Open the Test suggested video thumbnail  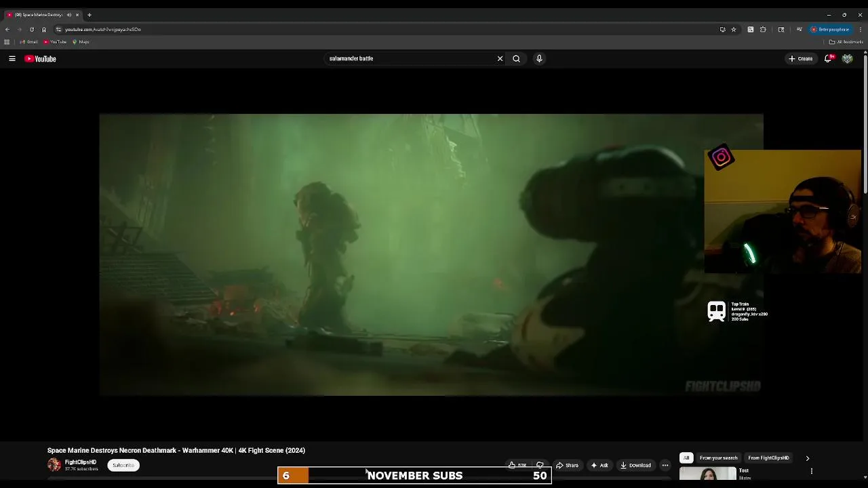point(707,474)
